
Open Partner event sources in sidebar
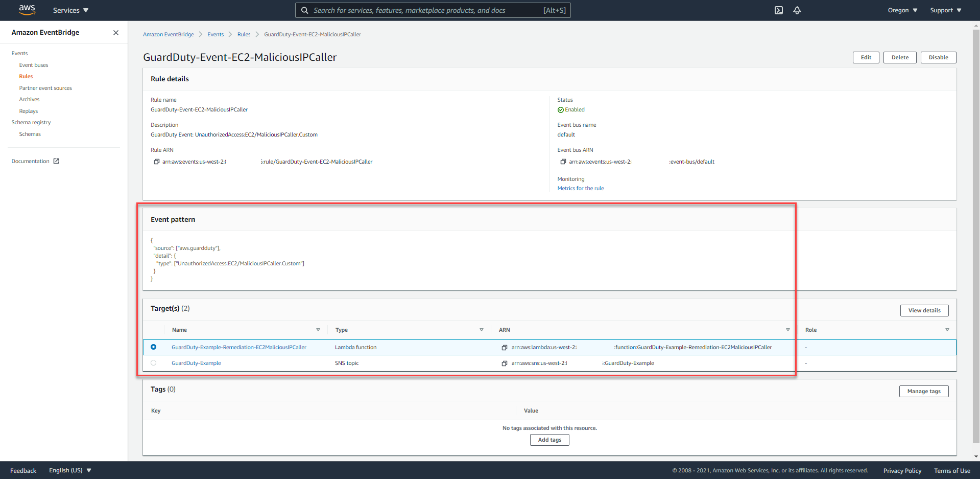[x=45, y=88]
